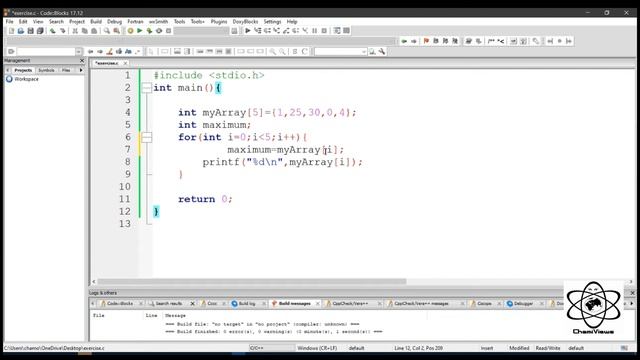The width and height of the screenshot is (640, 360).
Task: Open the search box dropdown arrow
Action: coord(78,51)
